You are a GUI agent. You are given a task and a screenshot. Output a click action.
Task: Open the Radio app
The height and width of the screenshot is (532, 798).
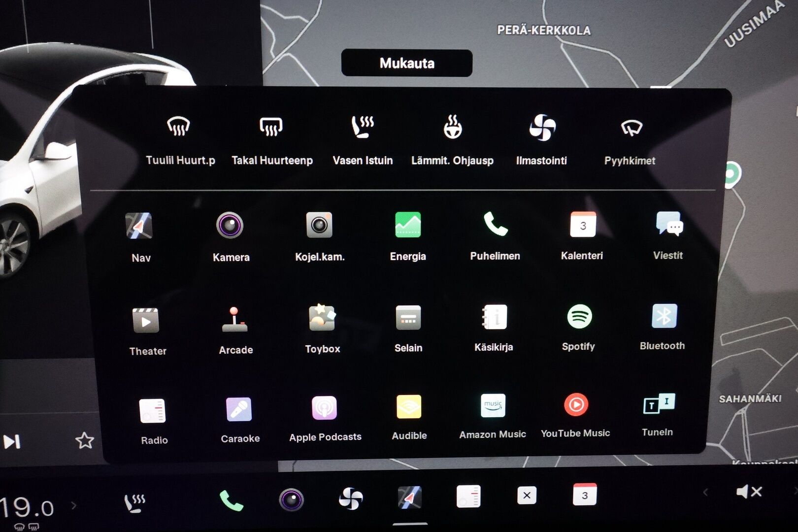pos(152,411)
